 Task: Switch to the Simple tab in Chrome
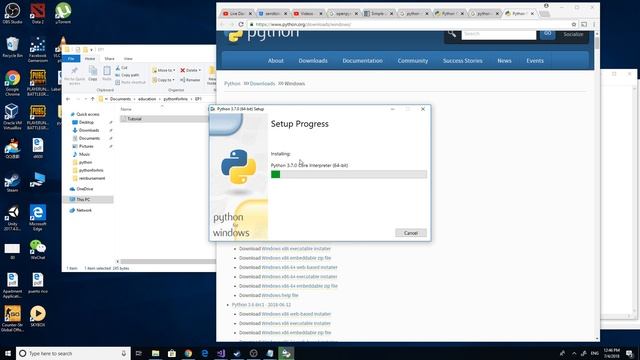point(378,13)
